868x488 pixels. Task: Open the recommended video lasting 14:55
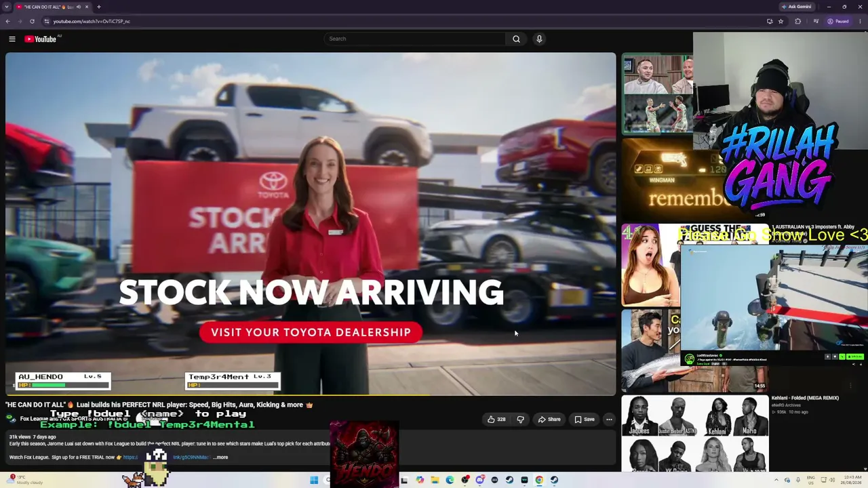pyautogui.click(x=651, y=351)
